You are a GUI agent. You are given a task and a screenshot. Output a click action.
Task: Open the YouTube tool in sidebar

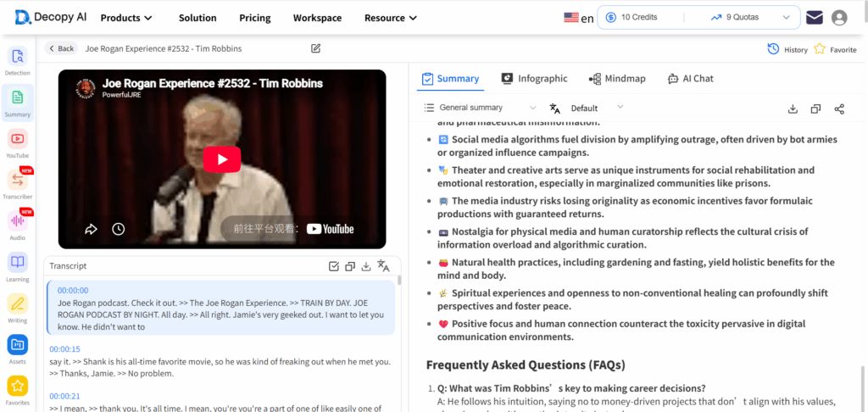click(x=17, y=144)
